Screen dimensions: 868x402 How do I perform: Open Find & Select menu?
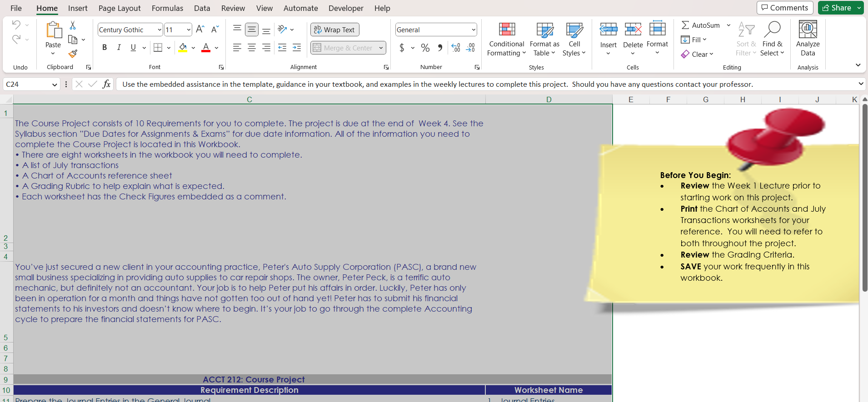[772, 39]
